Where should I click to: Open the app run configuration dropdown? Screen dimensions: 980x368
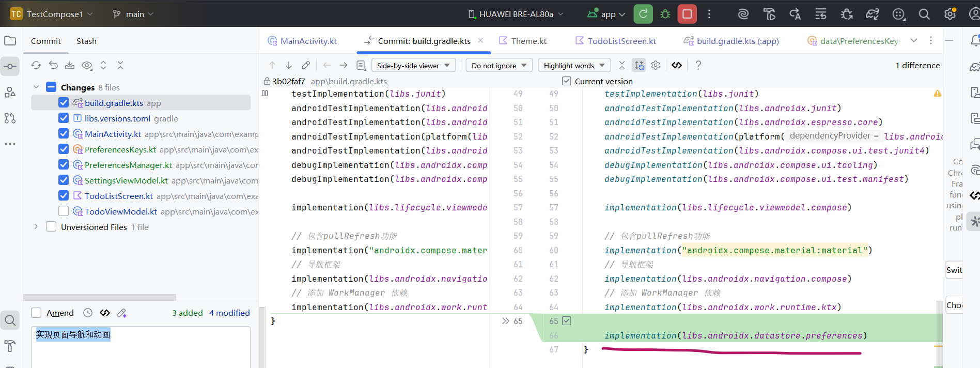click(x=606, y=14)
